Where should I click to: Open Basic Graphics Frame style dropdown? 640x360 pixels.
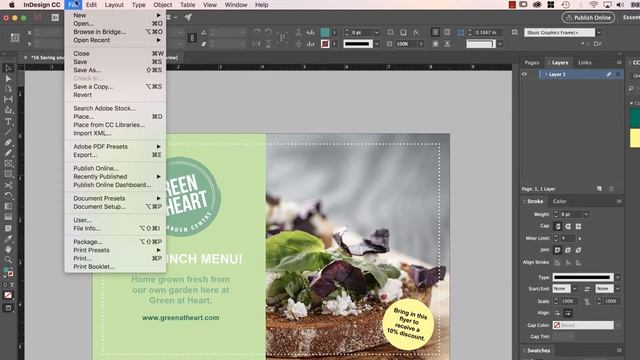click(x=599, y=32)
